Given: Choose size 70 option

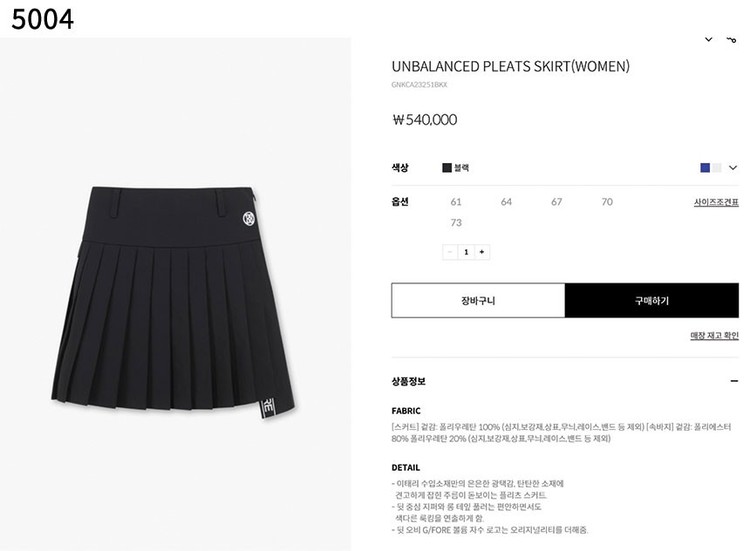Looking at the screenshot, I should point(607,202).
